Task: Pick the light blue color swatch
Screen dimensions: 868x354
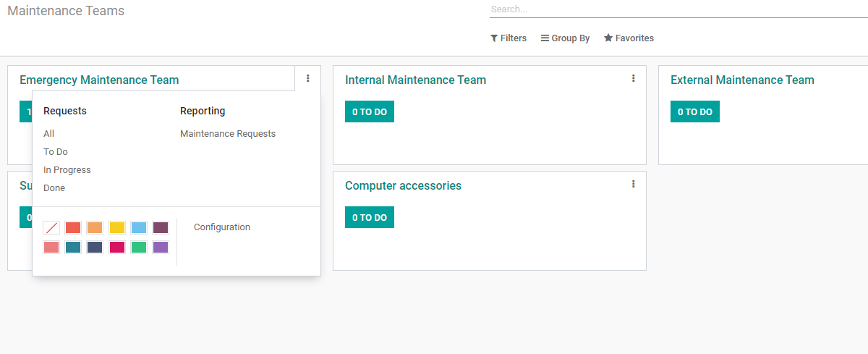Action: click(x=139, y=227)
